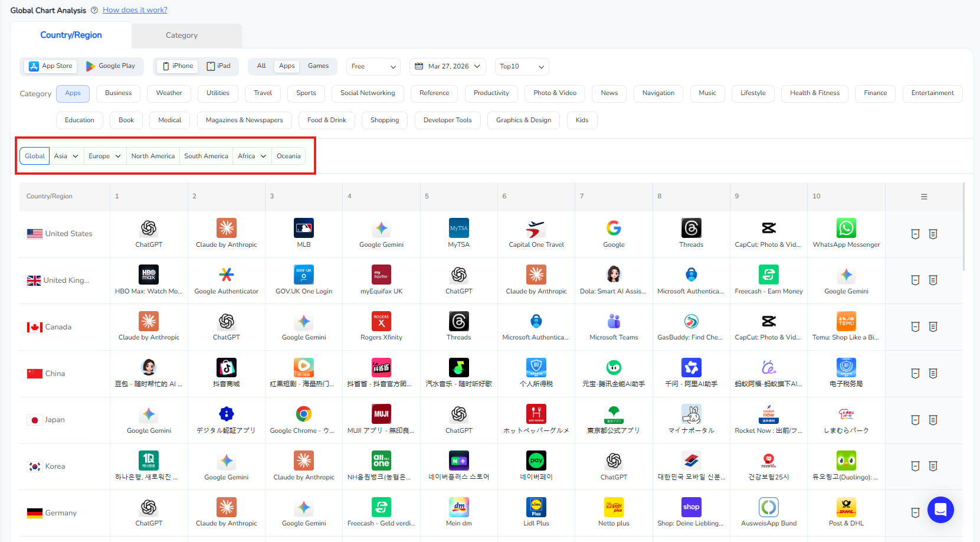Click the WhatsApp Messenger app icon
This screenshot has width=980, height=542.
click(x=846, y=228)
